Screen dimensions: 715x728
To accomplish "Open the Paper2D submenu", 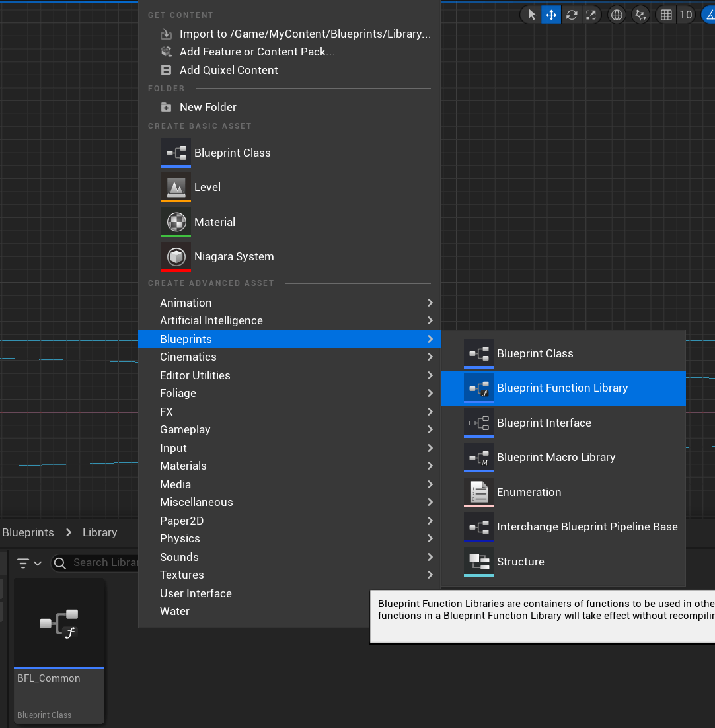I will 289,521.
